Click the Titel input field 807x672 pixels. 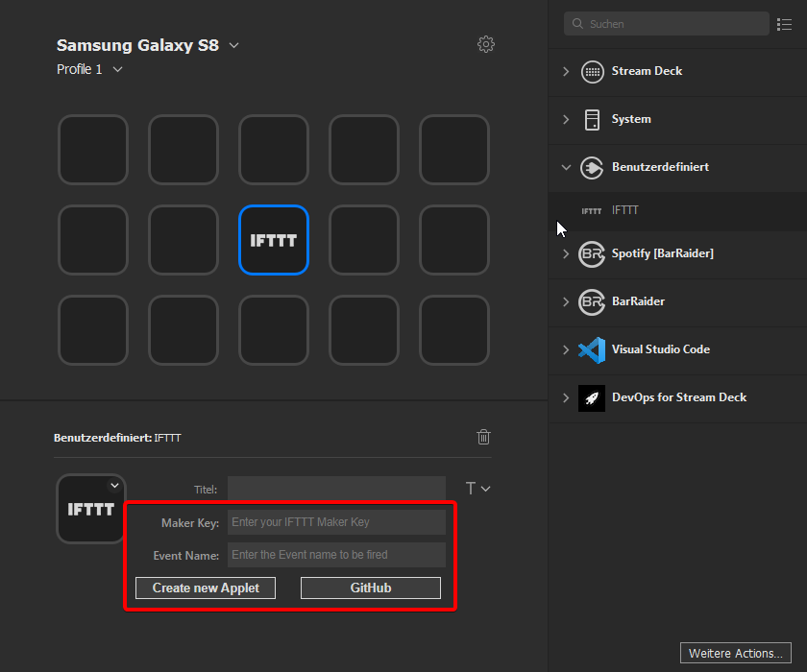tap(336, 489)
